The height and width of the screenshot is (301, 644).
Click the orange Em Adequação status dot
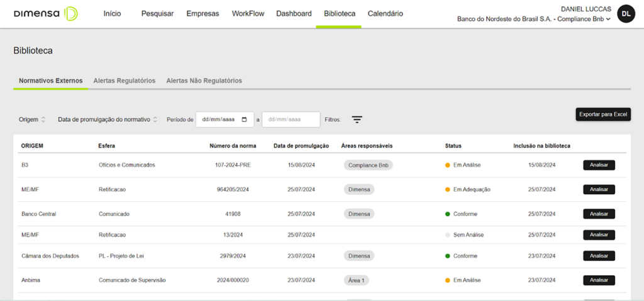(x=448, y=190)
